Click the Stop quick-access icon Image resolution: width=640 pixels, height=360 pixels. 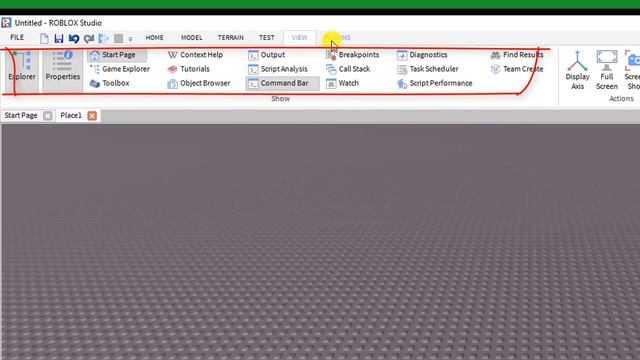pos(118,38)
